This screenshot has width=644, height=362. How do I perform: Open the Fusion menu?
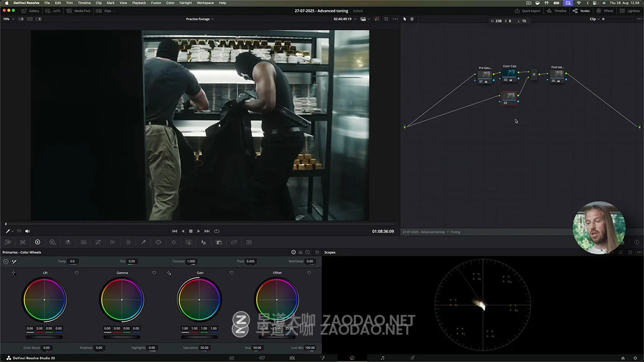[156, 3]
